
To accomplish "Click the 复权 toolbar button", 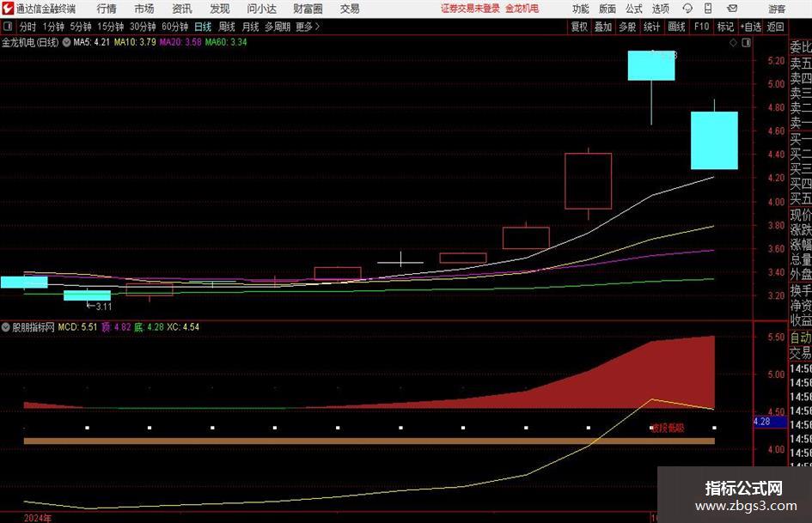I will point(579,27).
